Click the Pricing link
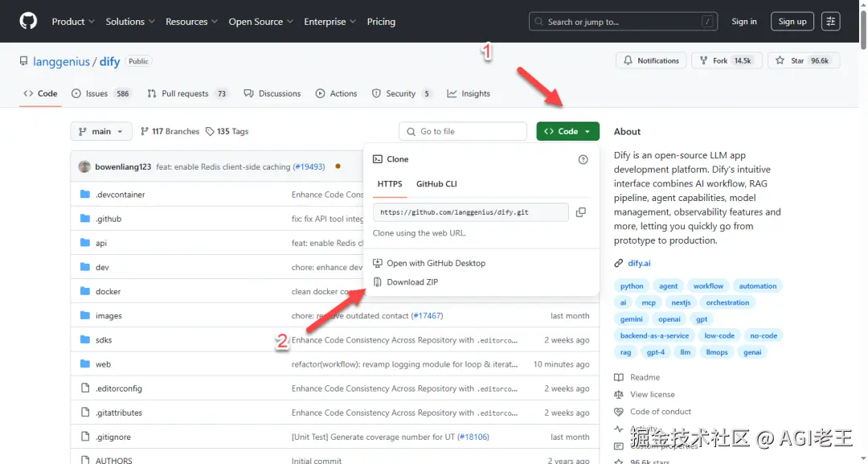The width and height of the screenshot is (868, 464). [x=381, y=22]
